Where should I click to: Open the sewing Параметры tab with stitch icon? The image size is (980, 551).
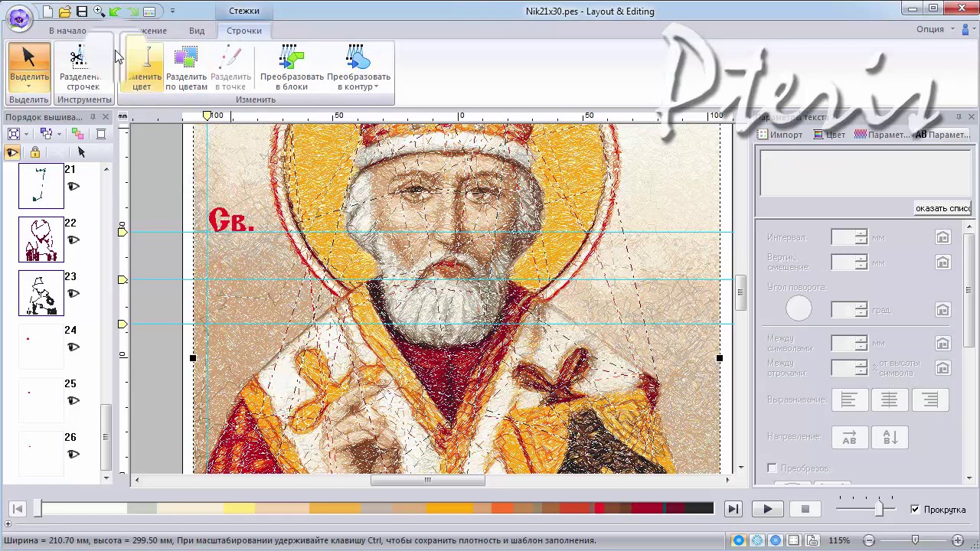point(882,135)
